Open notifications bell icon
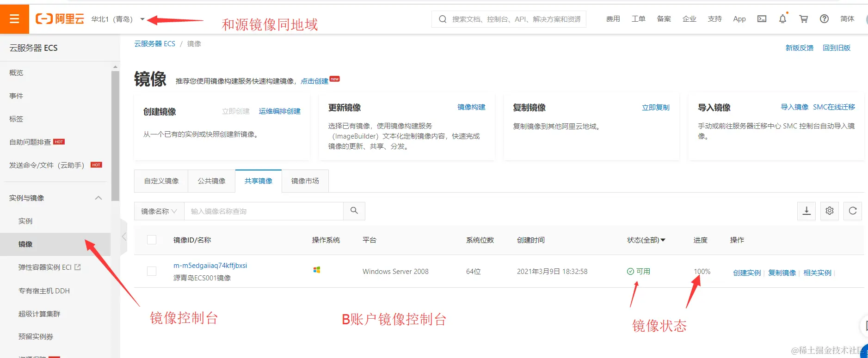Image resolution: width=868 pixels, height=358 pixels. [x=782, y=19]
